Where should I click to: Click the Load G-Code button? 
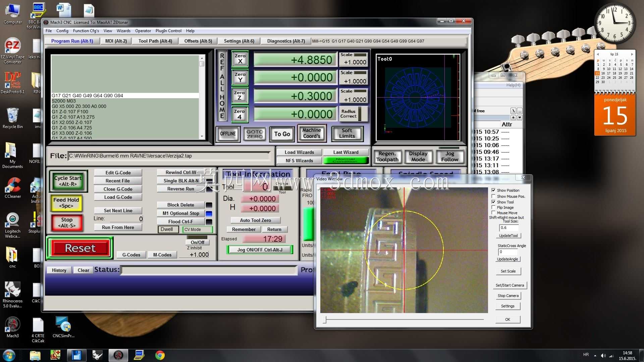pos(118,197)
